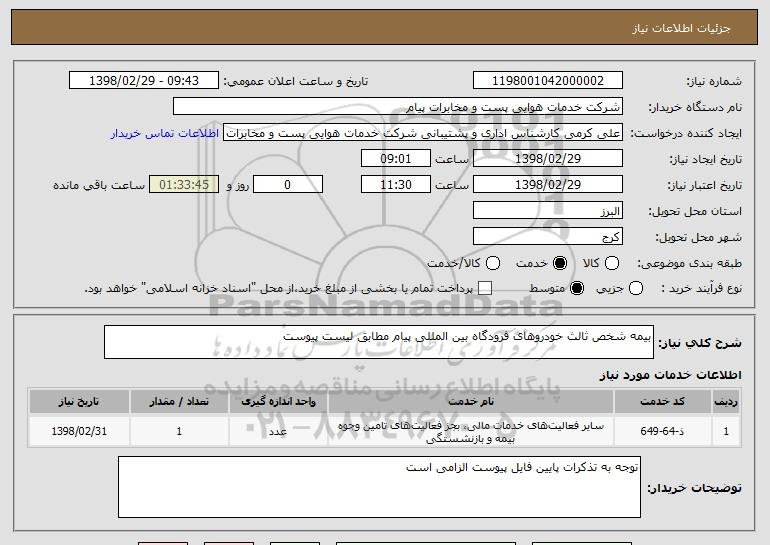This screenshot has width=770, height=545.
Task: Click the 09:01 creation time field
Action: tap(396, 159)
